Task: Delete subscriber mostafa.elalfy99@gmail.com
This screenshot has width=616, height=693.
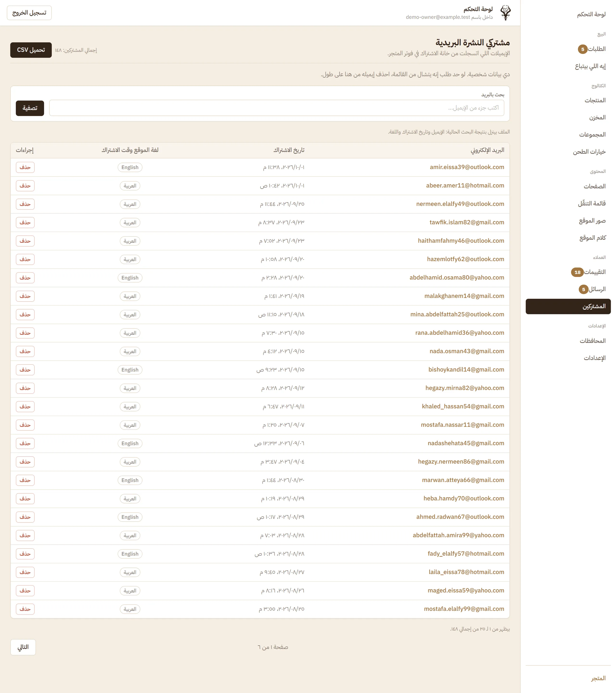Action: pos(25,609)
